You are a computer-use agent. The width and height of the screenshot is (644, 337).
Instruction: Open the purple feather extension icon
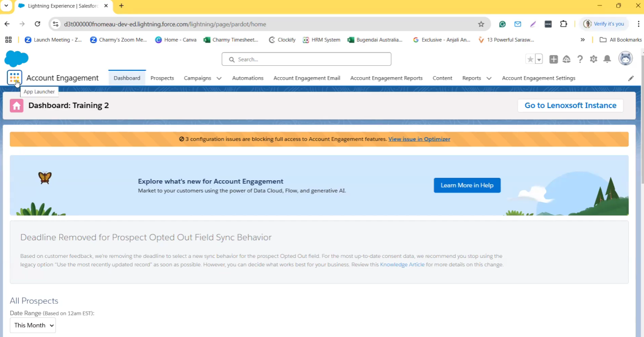pyautogui.click(x=533, y=24)
